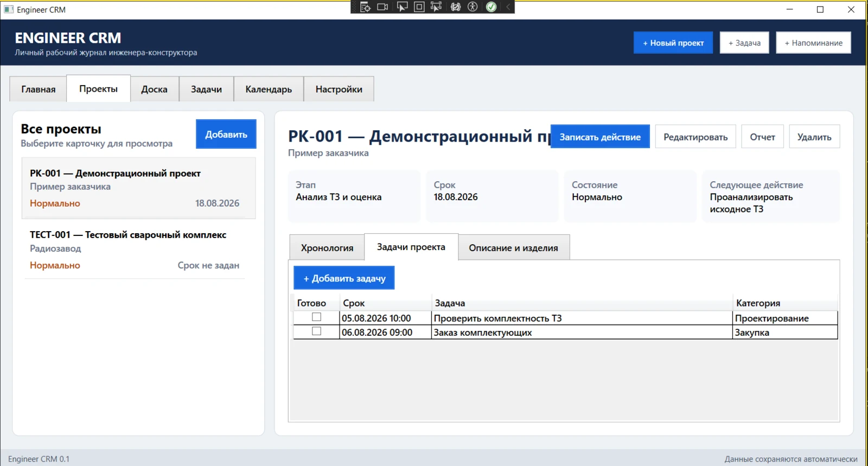Click + Добавить задачу button
This screenshot has width=868, height=466.
tap(344, 278)
